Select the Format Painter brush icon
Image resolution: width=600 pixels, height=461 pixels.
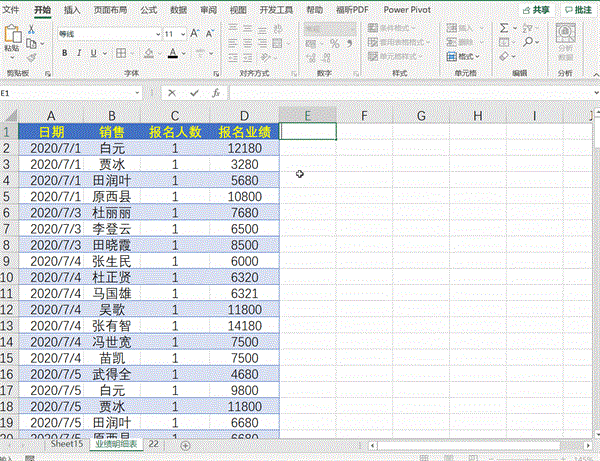tap(32, 57)
